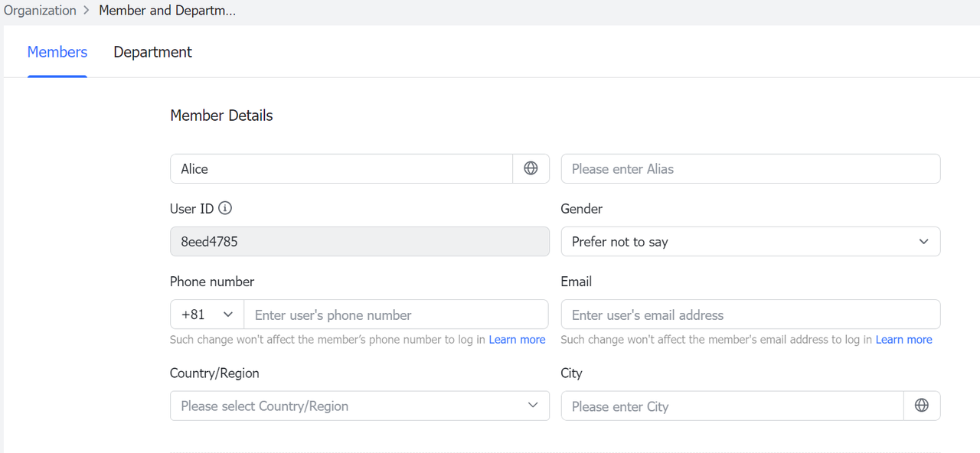980x453 pixels.
Task: Switch to the Department tab
Action: tap(152, 52)
